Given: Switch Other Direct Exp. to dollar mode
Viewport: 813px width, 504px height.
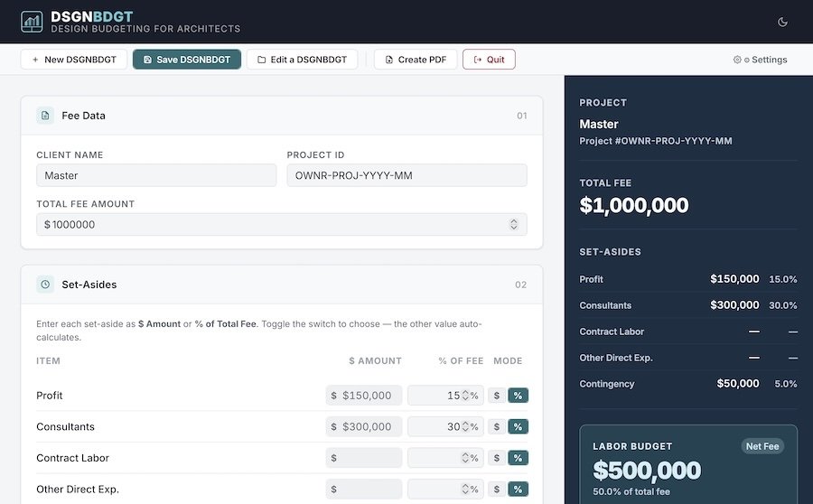Looking at the screenshot, I should point(497,489).
